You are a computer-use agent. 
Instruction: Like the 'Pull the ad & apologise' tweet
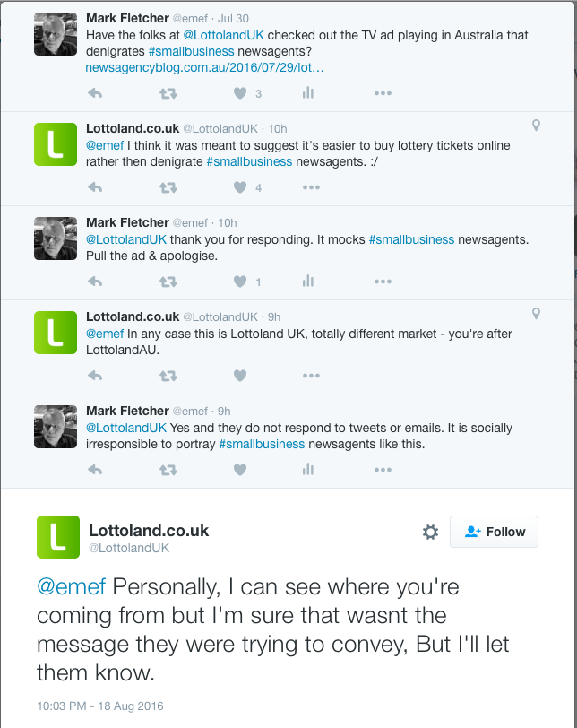tap(239, 282)
